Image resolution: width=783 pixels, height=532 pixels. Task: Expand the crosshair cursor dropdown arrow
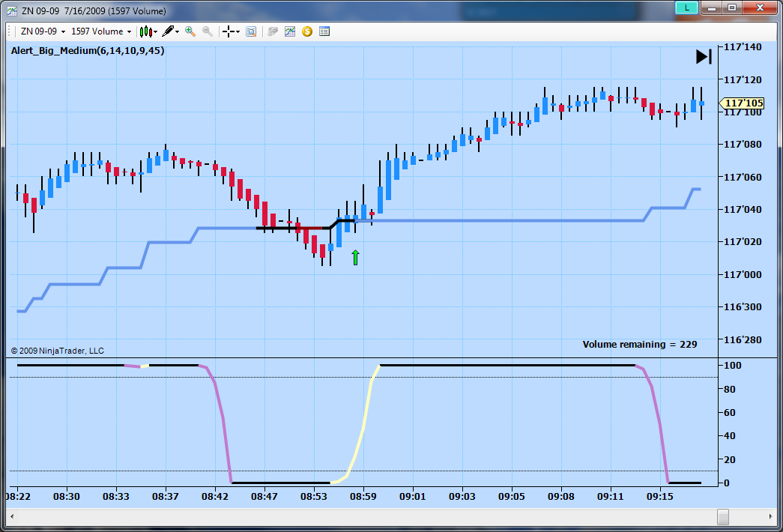tap(238, 32)
